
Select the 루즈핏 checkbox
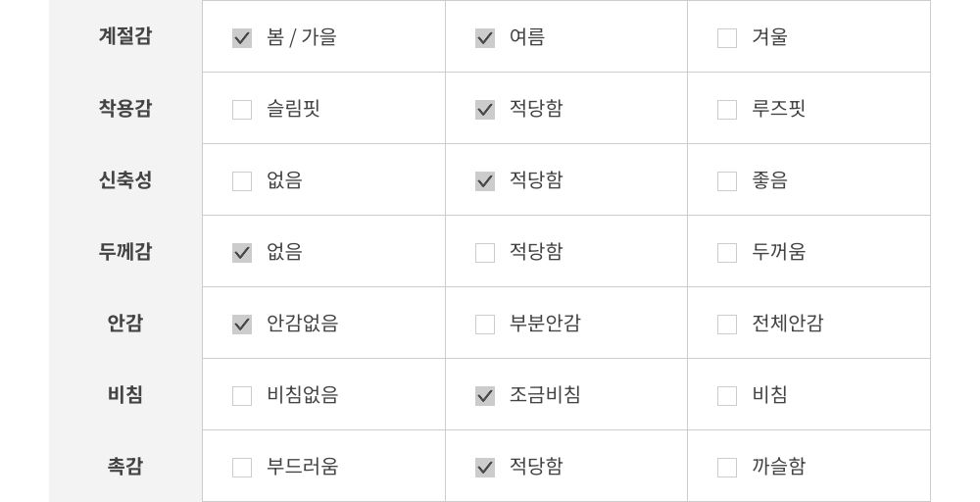pyautogui.click(x=727, y=110)
